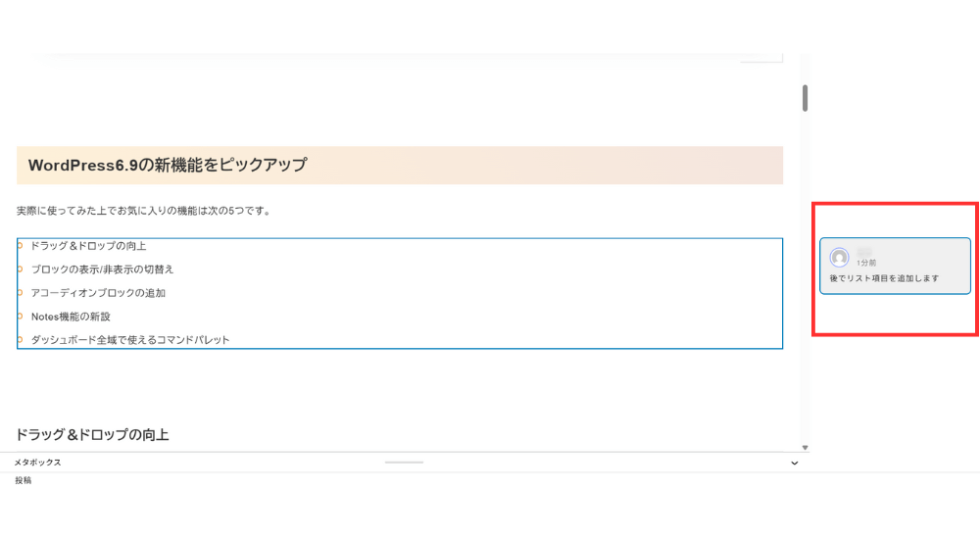
Task: Select the ブロックの表示/非表示の切替え list item
Action: (x=102, y=269)
